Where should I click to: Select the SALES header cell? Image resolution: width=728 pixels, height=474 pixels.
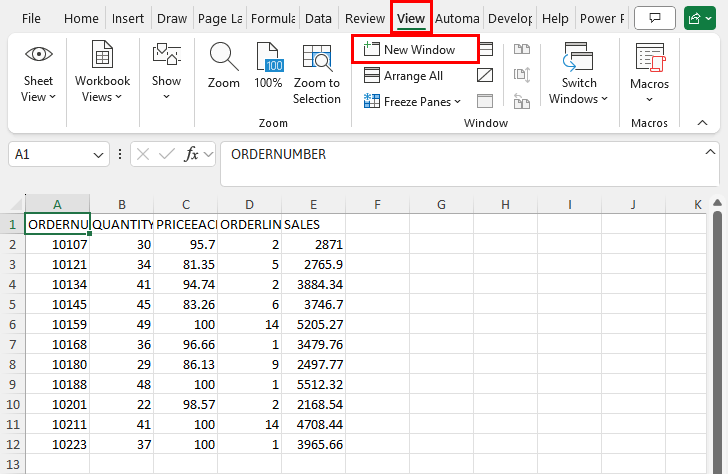click(x=313, y=224)
